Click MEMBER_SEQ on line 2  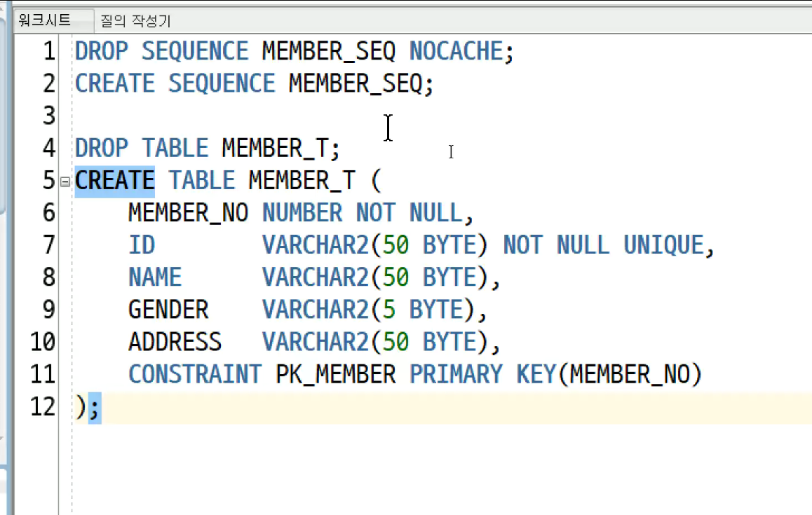pyautogui.click(x=356, y=83)
